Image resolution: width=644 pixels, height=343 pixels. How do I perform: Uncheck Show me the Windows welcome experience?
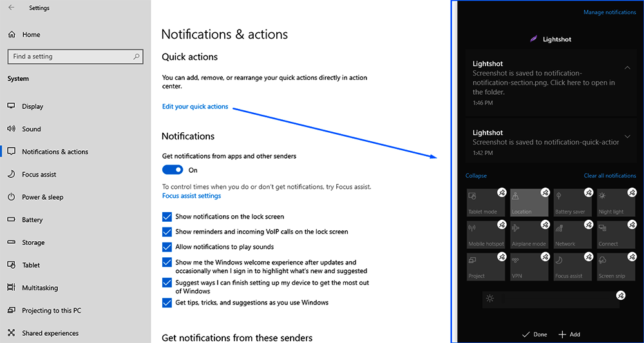pos(167,262)
